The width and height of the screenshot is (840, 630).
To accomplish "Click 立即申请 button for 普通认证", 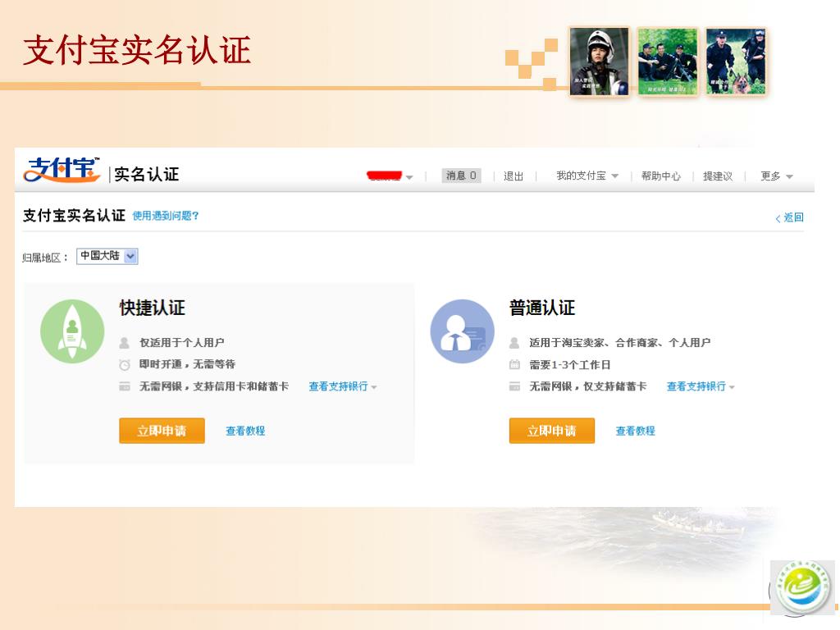I will (x=552, y=431).
